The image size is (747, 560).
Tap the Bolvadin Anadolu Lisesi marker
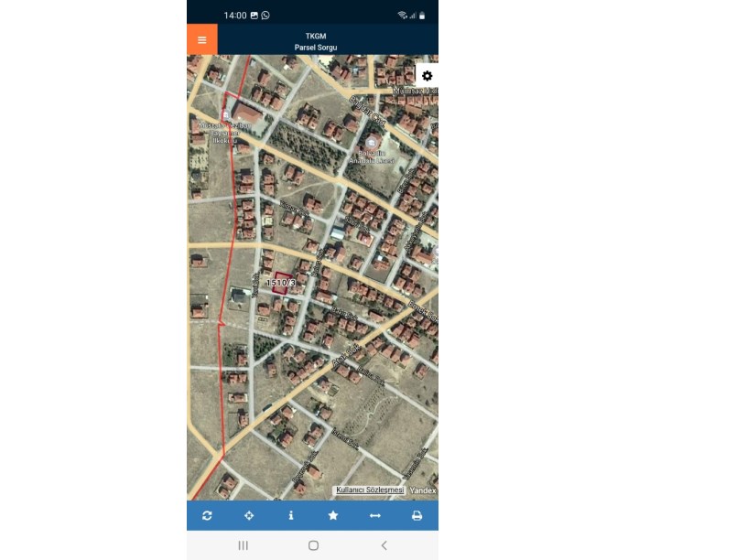pos(371,142)
